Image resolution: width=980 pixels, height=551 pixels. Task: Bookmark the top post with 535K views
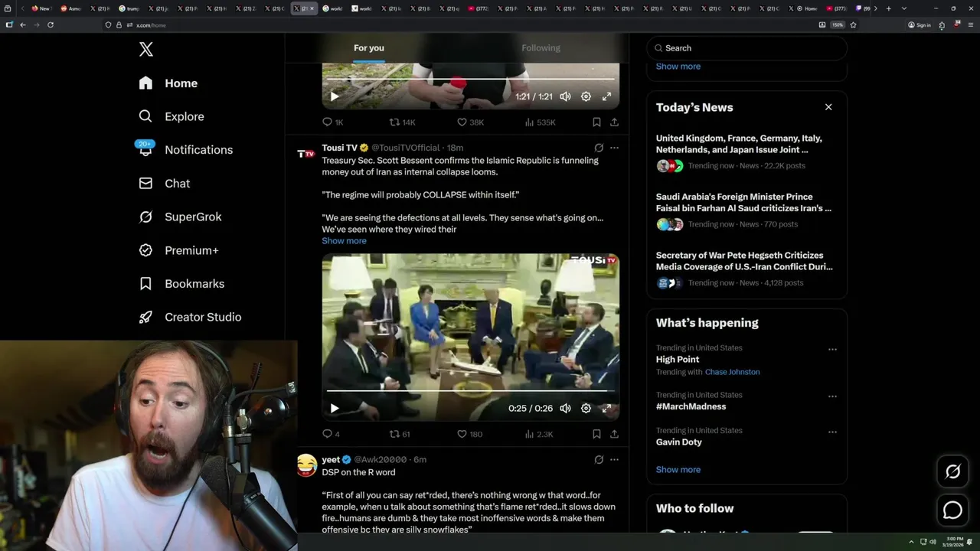click(596, 122)
